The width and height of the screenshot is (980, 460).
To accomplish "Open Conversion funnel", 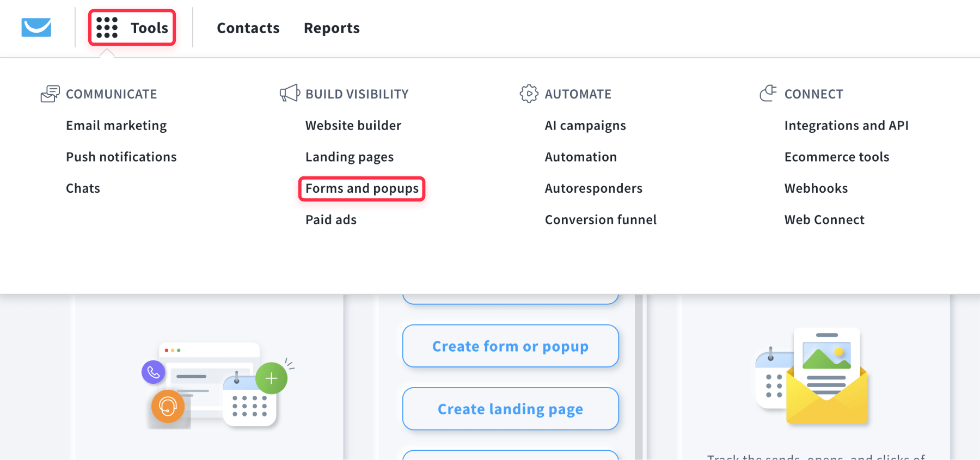I will click(601, 220).
